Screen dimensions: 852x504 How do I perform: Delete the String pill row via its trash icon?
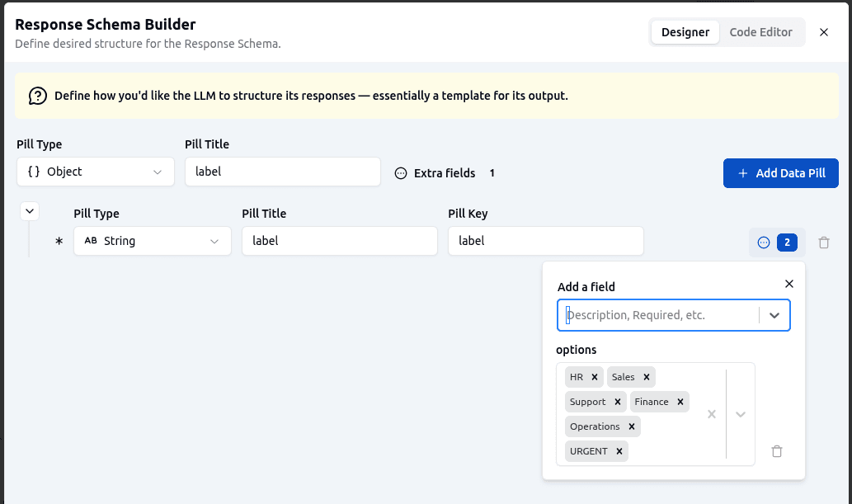[823, 242]
